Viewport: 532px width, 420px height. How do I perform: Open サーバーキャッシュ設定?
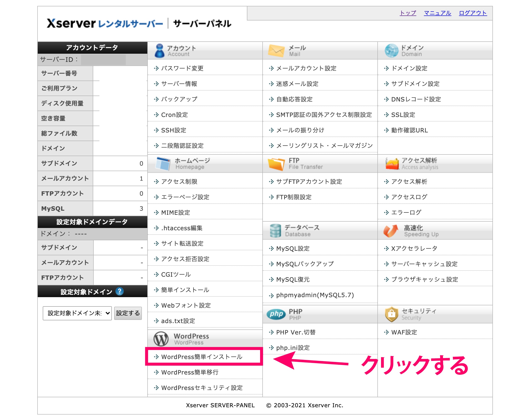424,264
